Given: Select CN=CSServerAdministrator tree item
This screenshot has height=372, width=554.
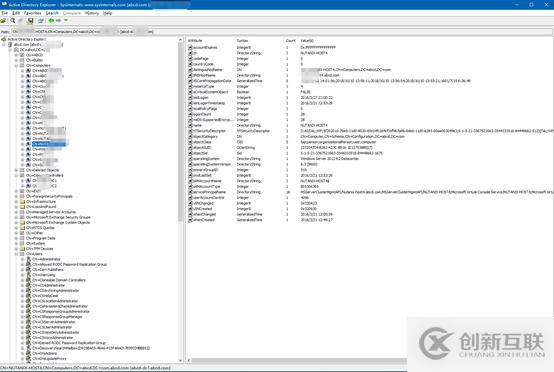Looking at the screenshot, I should (54, 322).
